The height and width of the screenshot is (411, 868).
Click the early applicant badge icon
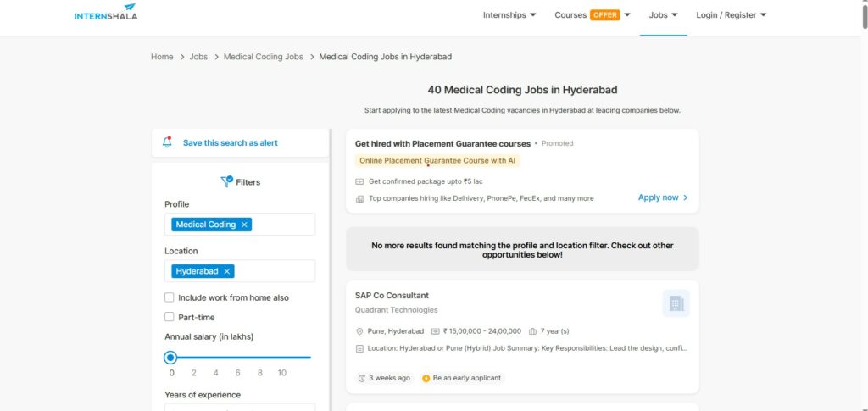tap(426, 378)
